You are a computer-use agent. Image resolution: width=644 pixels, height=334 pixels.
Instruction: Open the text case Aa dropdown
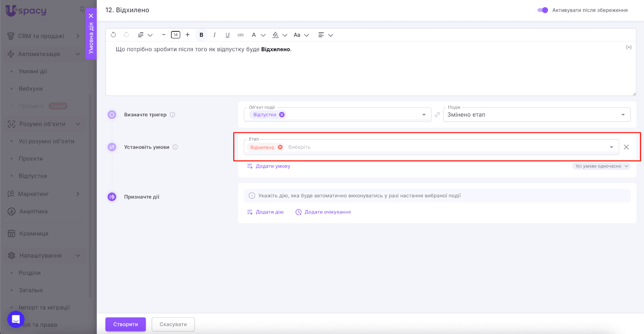coord(301,35)
